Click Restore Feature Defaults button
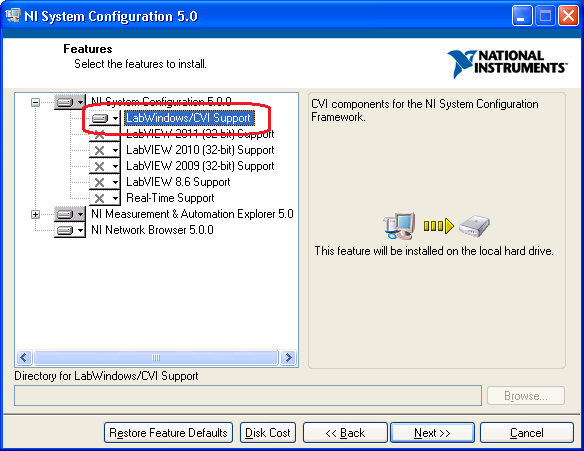 (x=168, y=433)
